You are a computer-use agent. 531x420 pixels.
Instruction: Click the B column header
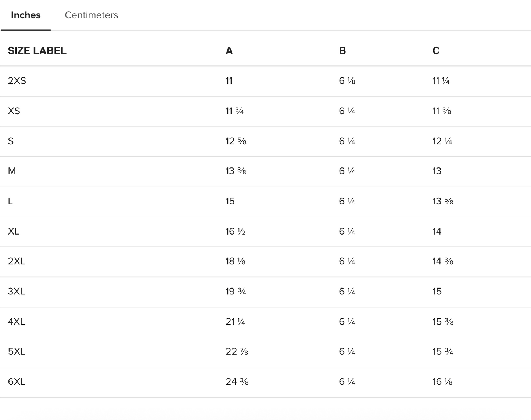click(x=342, y=51)
